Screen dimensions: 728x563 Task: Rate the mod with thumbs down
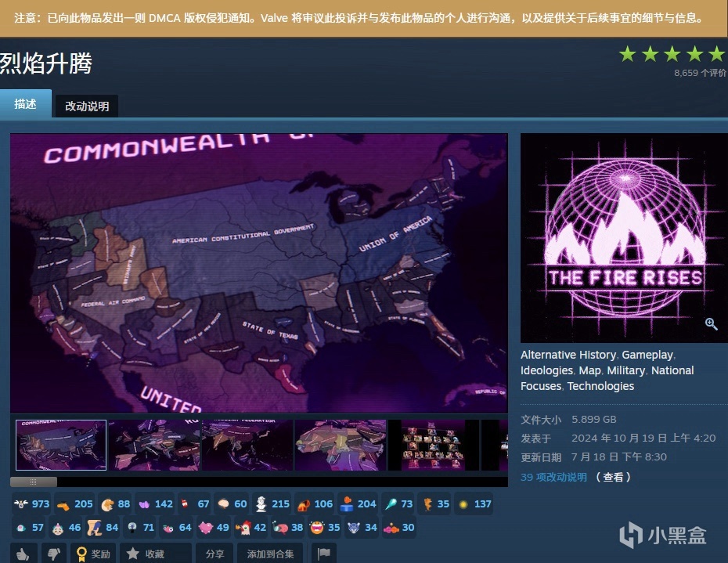point(54,554)
